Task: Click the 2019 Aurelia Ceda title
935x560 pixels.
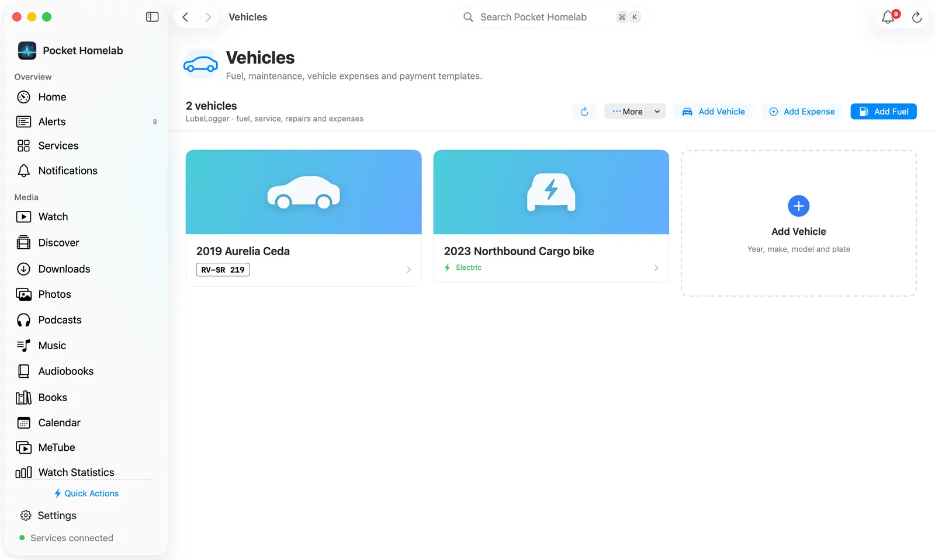Action: click(x=243, y=251)
